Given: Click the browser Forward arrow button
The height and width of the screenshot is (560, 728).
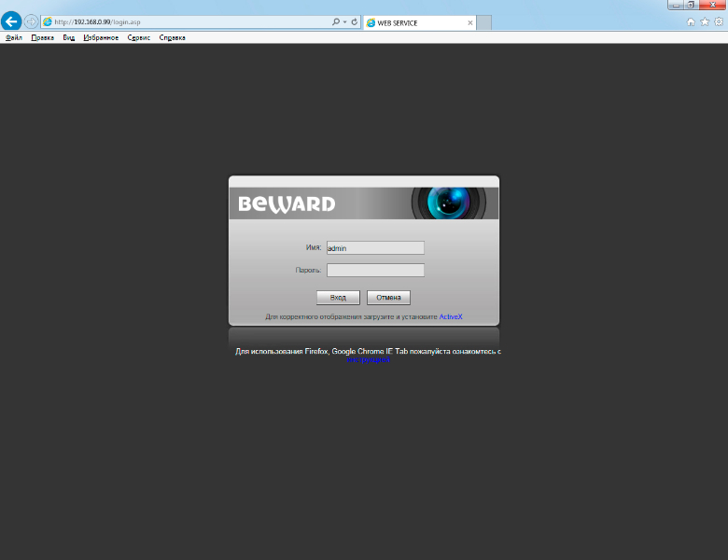Looking at the screenshot, I should [x=31, y=21].
